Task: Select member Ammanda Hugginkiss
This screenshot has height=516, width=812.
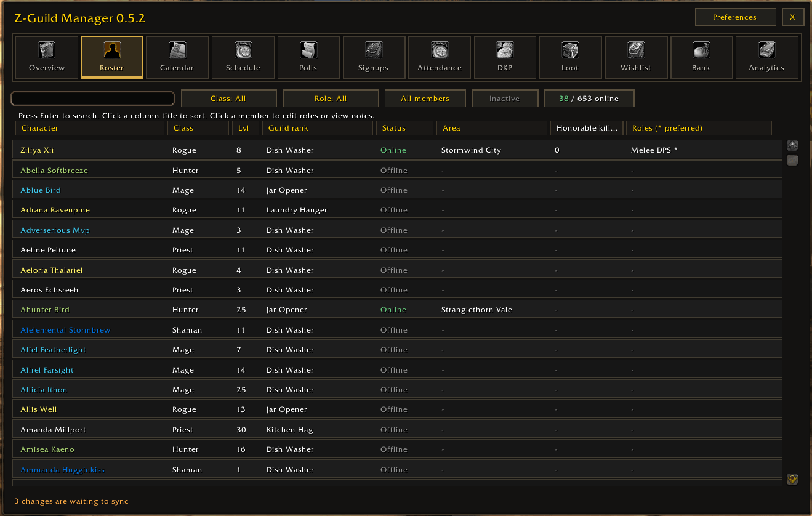Action: [397, 470]
